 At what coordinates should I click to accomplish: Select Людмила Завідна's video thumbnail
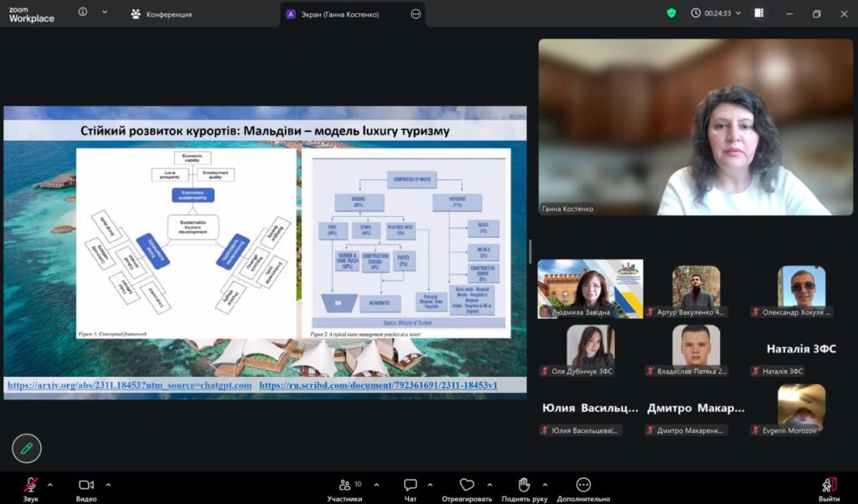coord(591,289)
